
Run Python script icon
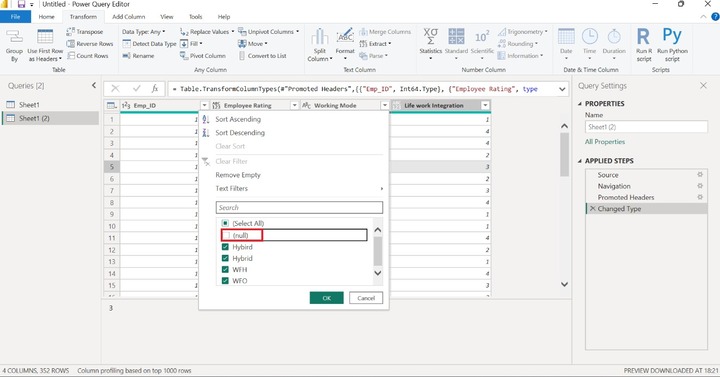point(672,35)
